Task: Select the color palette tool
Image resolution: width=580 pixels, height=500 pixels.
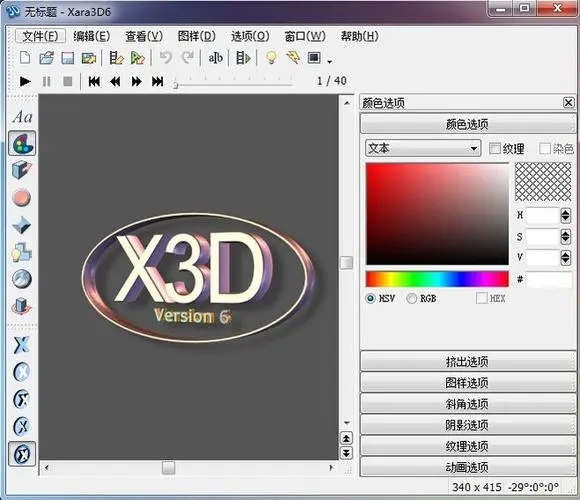Action: point(22,143)
